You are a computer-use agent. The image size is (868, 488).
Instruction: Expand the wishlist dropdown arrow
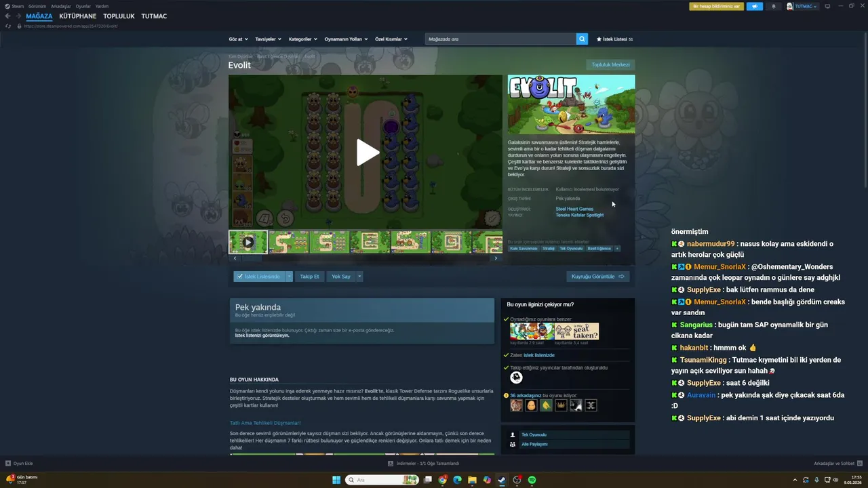point(290,277)
